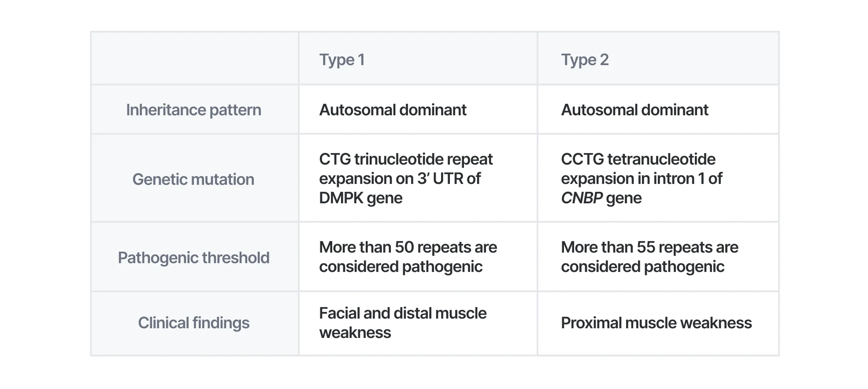868x389 pixels.
Task: Click the empty top-left header cell
Action: coord(194,58)
